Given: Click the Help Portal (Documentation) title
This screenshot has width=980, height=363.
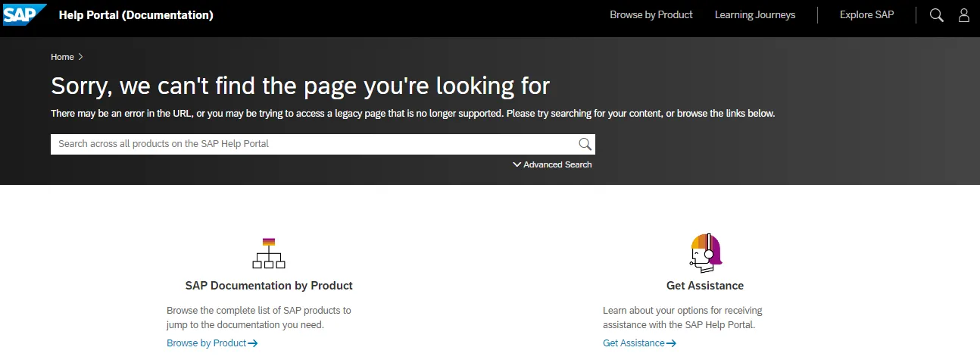Looking at the screenshot, I should point(136,15).
